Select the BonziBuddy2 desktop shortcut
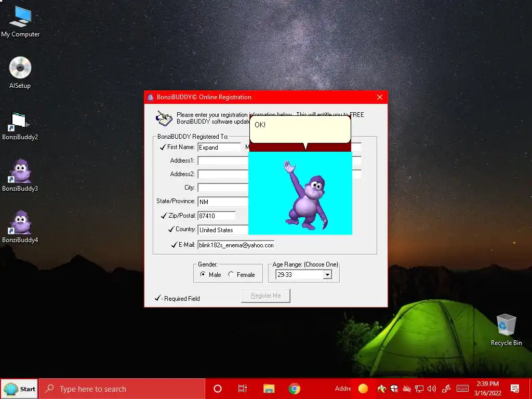The height and width of the screenshot is (399, 532). click(x=20, y=126)
